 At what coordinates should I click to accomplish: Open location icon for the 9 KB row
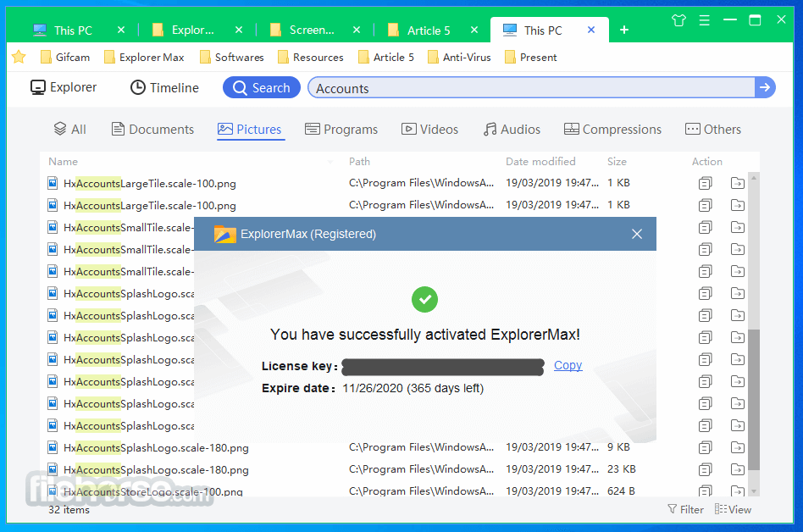[x=738, y=447]
